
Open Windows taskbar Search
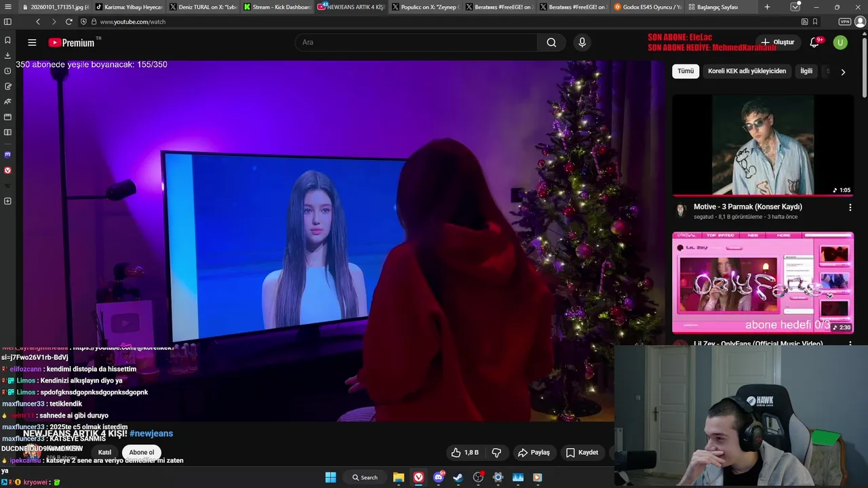pyautogui.click(x=365, y=477)
